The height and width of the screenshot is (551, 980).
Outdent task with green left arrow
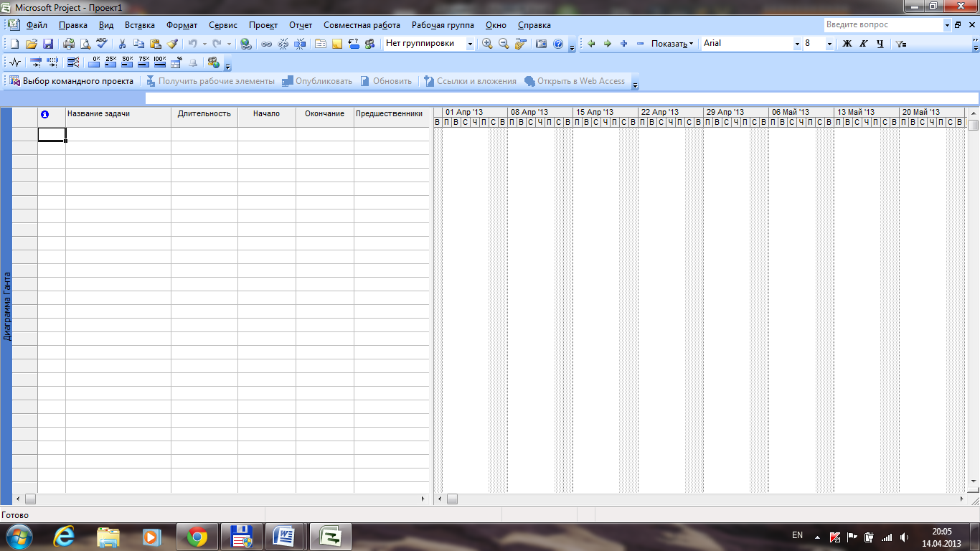591,44
